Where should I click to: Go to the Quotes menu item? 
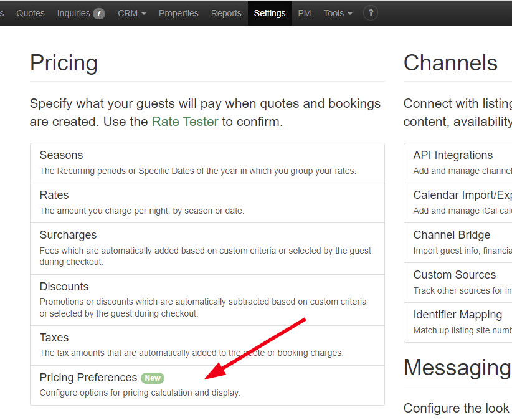pyautogui.click(x=31, y=13)
